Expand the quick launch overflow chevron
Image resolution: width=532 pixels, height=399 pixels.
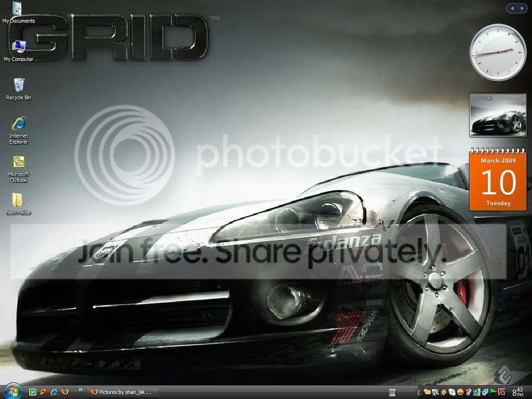click(81, 390)
